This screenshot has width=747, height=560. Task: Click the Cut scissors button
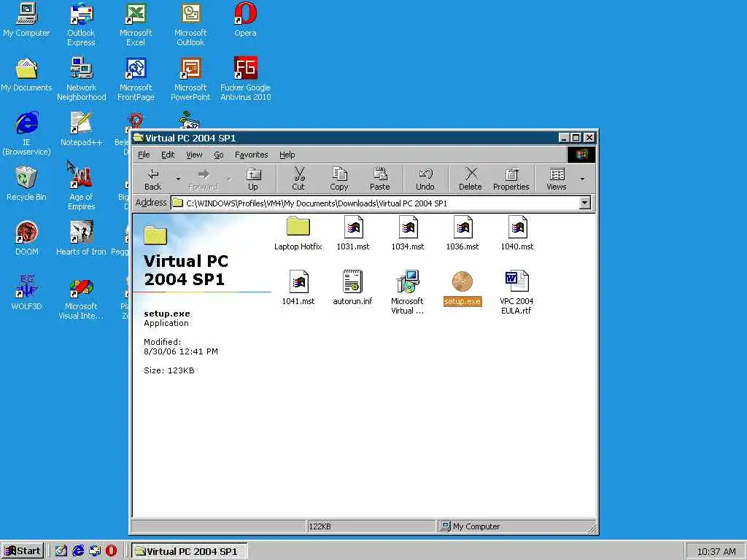(x=298, y=179)
